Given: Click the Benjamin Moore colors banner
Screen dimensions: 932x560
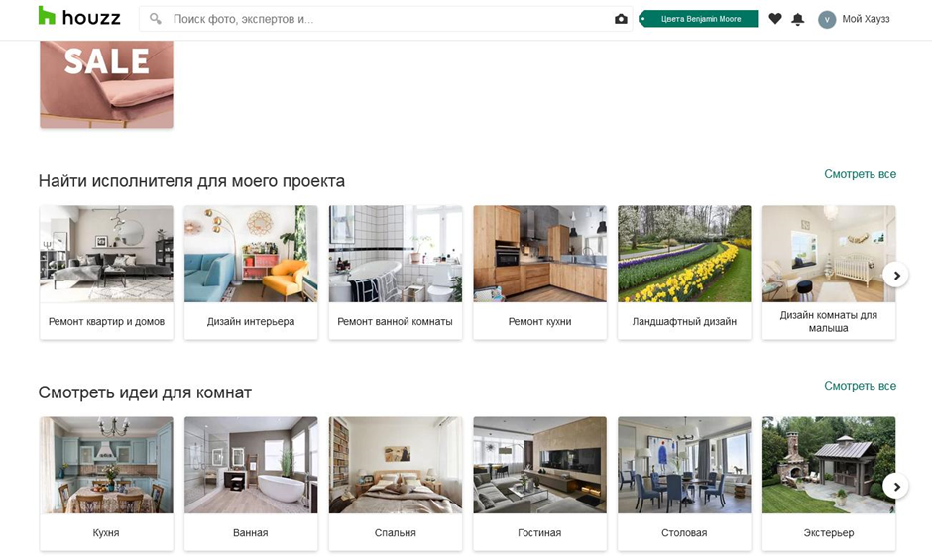Looking at the screenshot, I should [x=699, y=19].
